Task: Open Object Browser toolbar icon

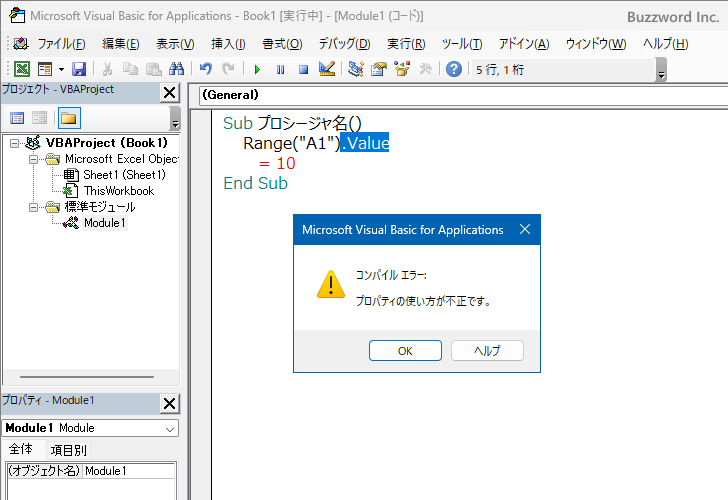Action: pos(402,69)
